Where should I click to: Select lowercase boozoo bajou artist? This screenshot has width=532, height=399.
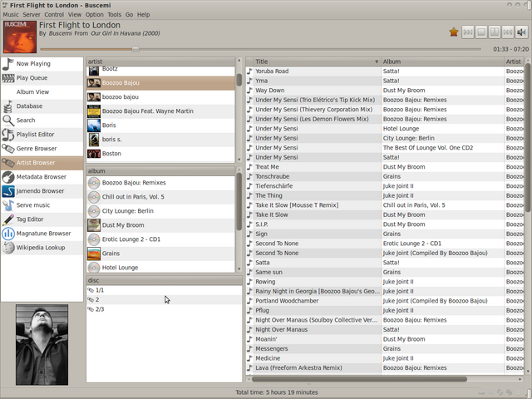(x=160, y=97)
